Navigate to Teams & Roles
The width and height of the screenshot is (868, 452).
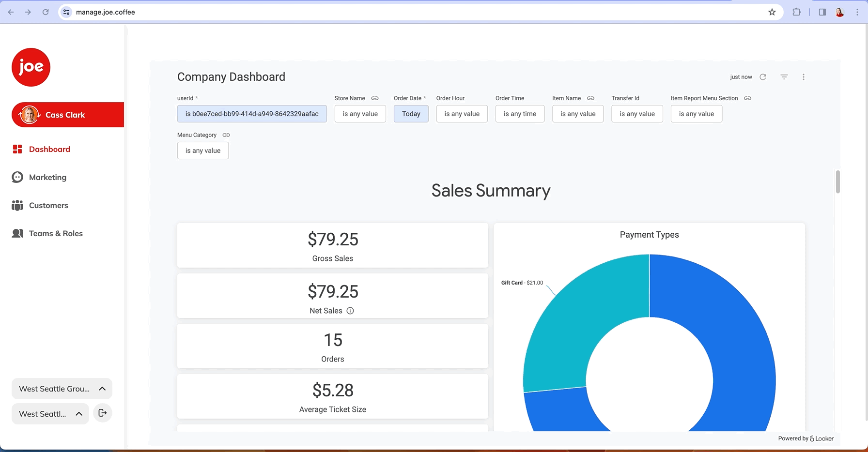point(56,233)
